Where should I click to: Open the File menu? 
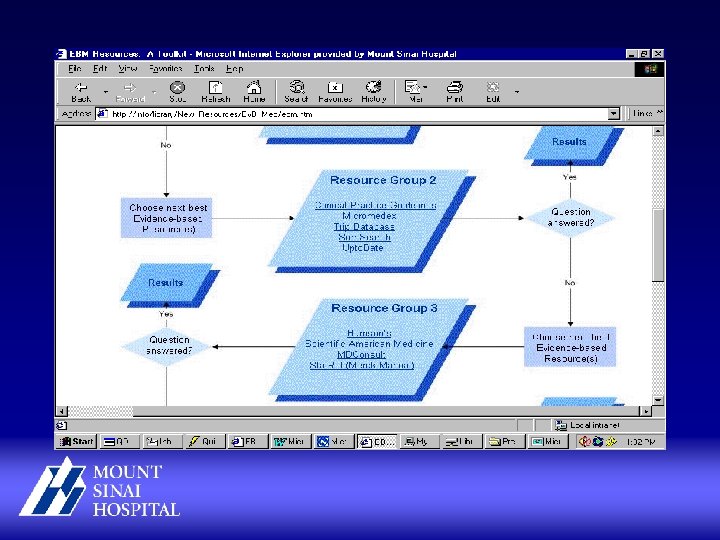click(74, 69)
